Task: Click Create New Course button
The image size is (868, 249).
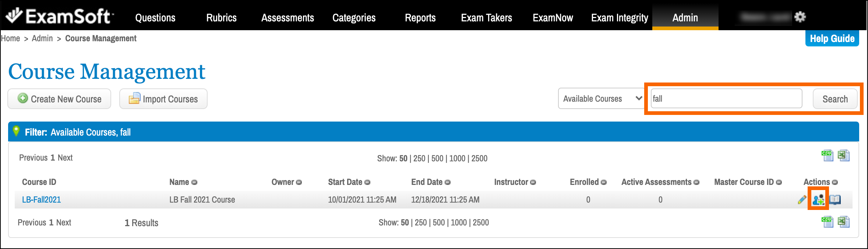Action: 59,99
